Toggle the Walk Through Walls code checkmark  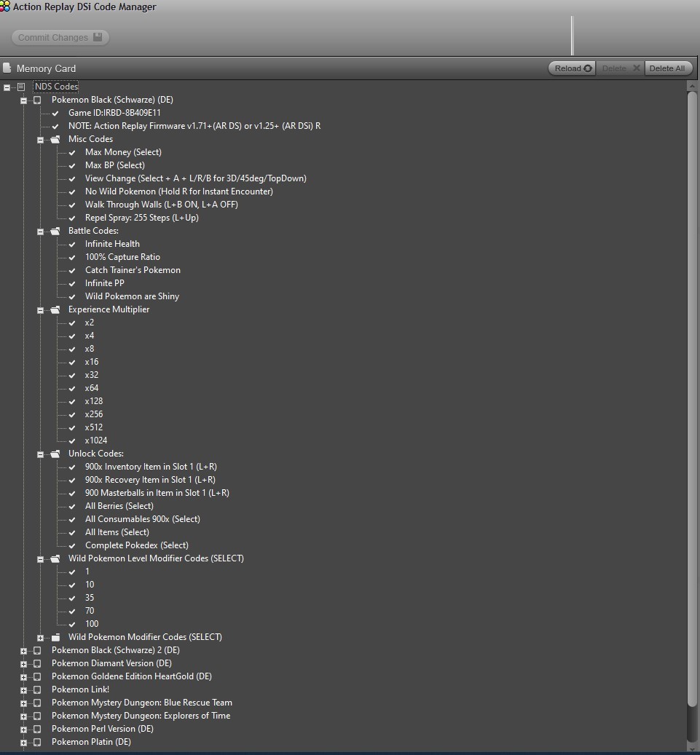72,205
